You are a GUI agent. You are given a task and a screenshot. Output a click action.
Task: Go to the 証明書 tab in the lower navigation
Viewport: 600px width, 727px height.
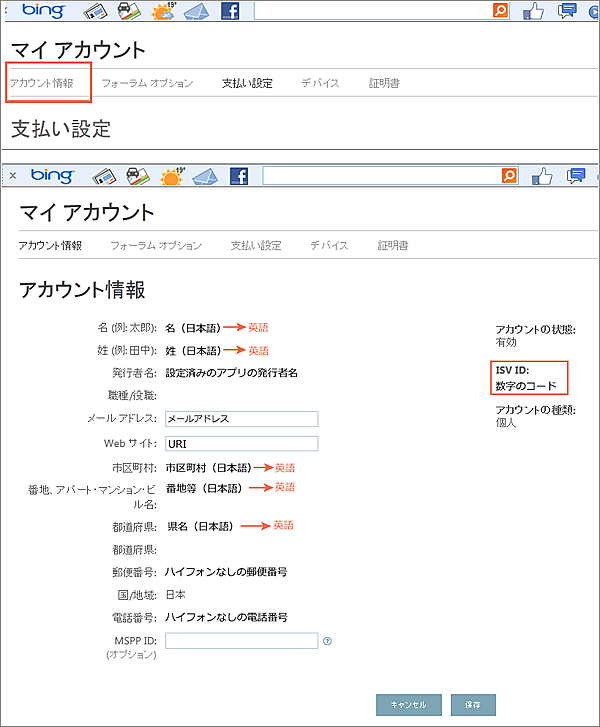click(x=392, y=245)
